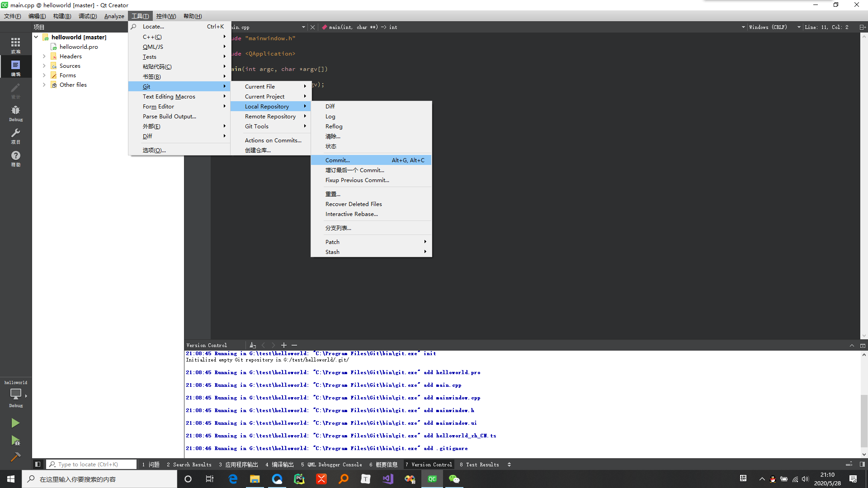Select Recover Deleted Files
The image size is (868, 488).
click(x=371, y=204)
